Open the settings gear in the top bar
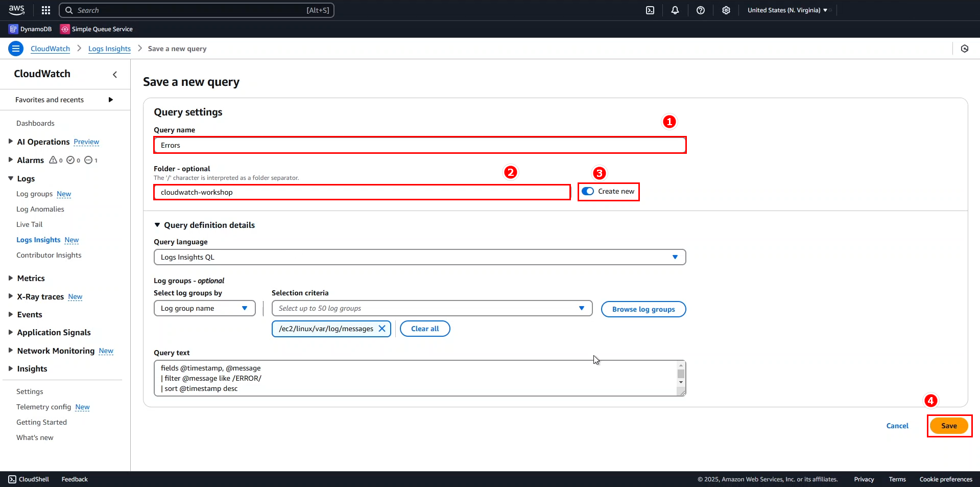The width and height of the screenshot is (980, 487). 726,10
